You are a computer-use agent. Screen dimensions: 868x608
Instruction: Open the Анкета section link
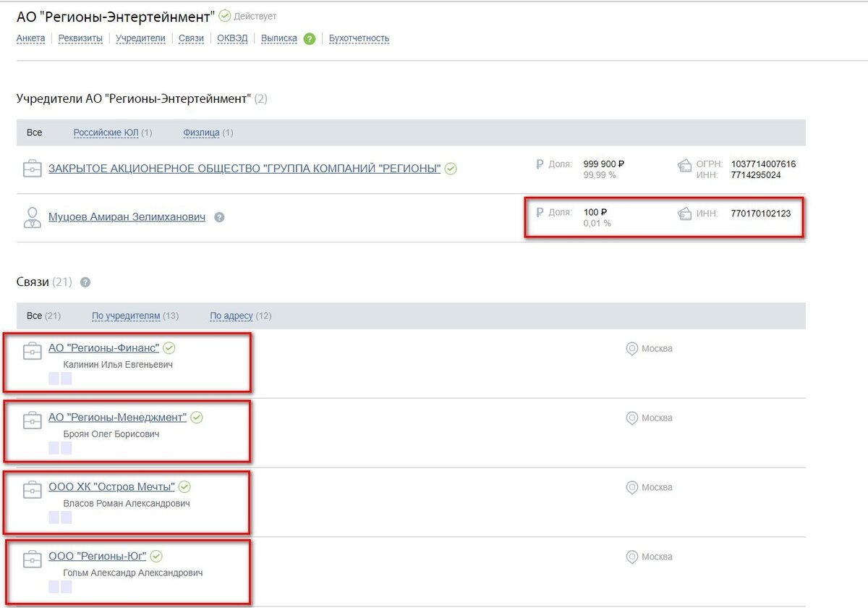31,38
